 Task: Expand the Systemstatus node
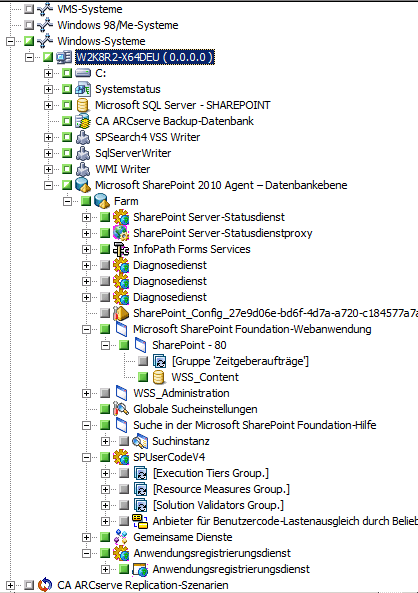tap(48, 89)
